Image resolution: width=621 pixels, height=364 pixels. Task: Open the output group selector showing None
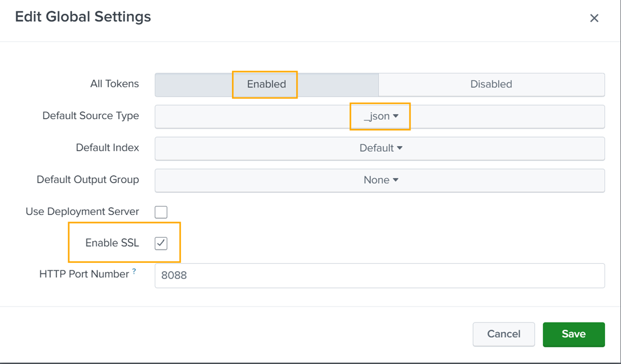380,180
